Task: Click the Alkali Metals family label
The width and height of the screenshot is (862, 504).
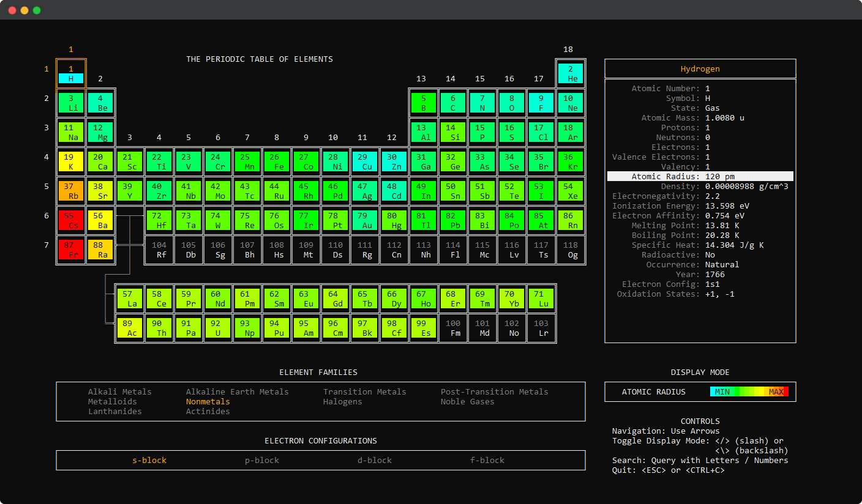Action: [119, 391]
